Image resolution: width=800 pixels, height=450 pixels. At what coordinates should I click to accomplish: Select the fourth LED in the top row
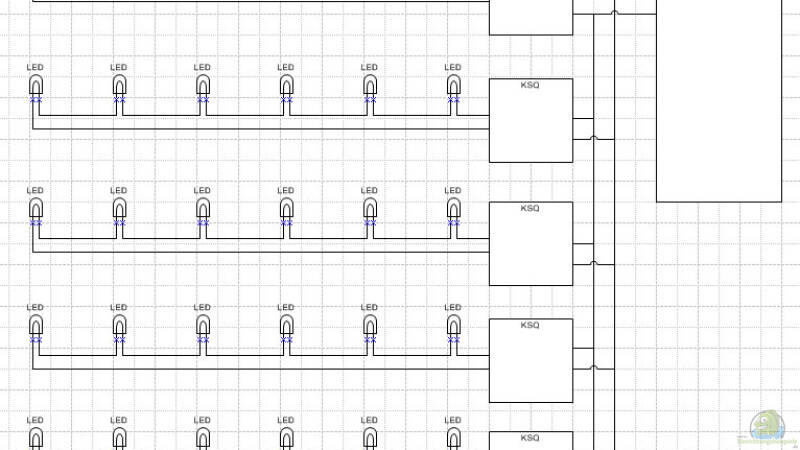click(x=286, y=86)
